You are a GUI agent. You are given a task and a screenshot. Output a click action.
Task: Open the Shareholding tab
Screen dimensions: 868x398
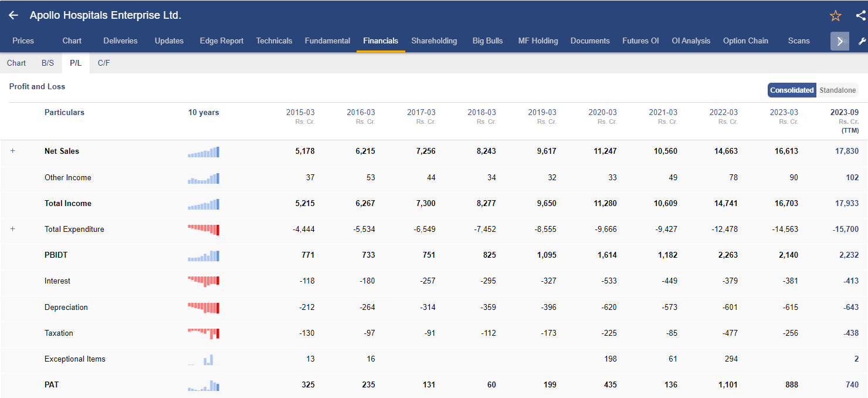(x=434, y=41)
